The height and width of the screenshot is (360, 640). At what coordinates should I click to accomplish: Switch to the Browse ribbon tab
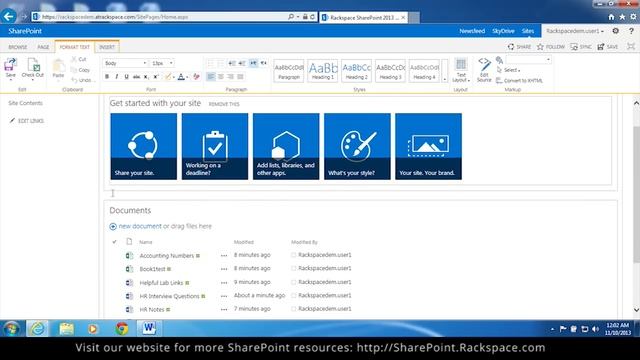point(18,47)
